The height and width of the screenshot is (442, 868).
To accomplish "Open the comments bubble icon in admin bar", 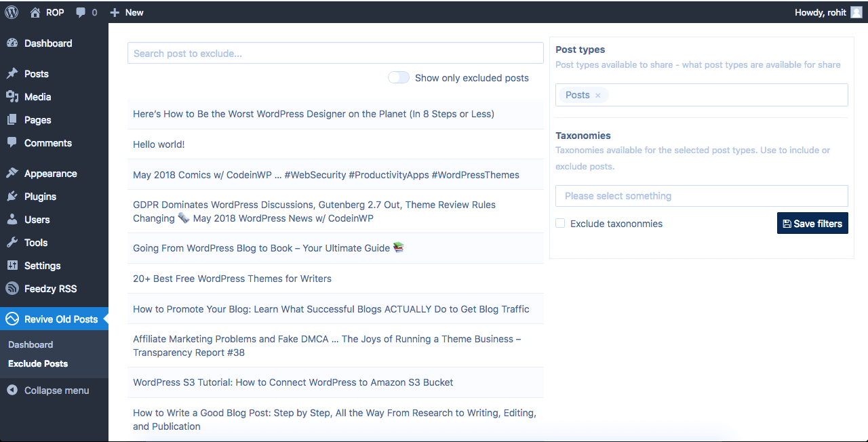I will (81, 13).
